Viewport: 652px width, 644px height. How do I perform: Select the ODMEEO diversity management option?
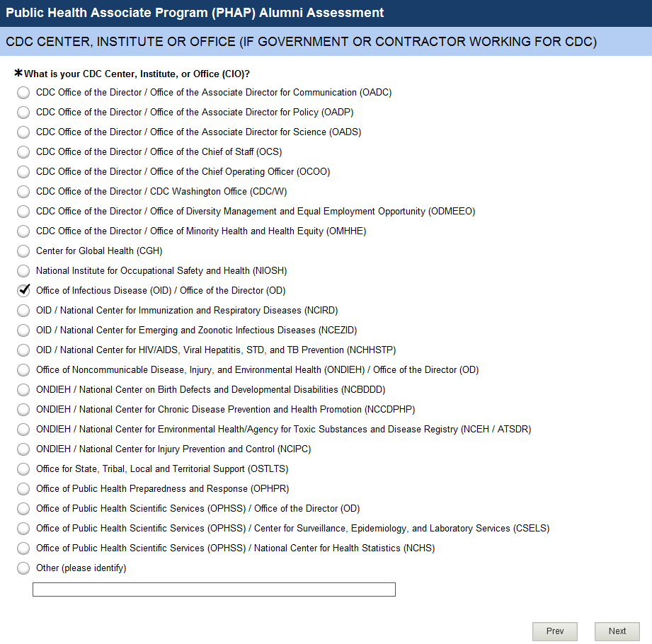coord(23,212)
